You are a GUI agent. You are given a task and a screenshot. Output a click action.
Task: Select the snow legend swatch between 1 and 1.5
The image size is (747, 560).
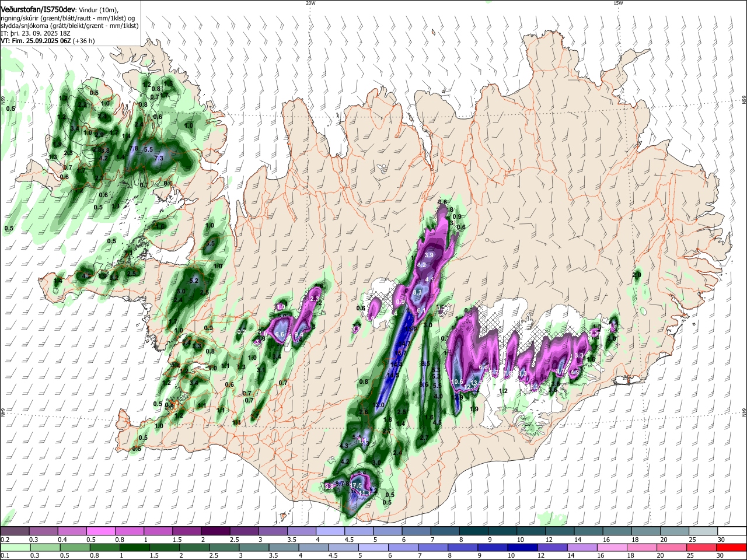158,531
